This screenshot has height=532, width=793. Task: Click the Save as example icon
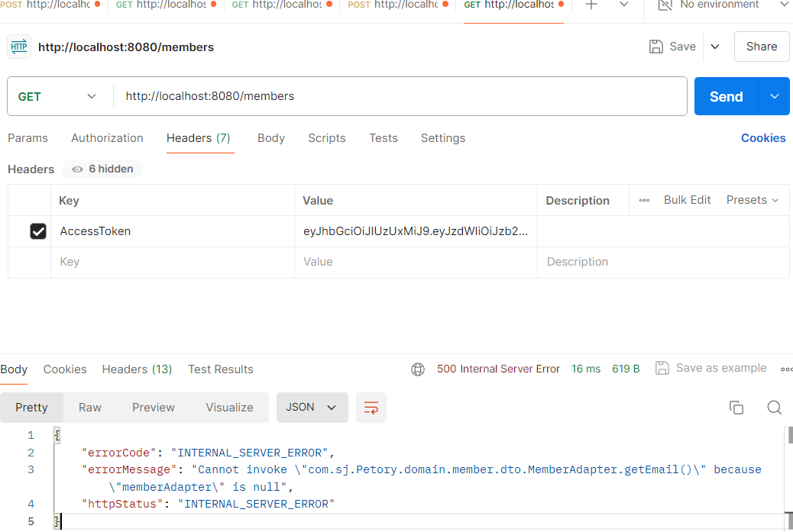pos(662,369)
